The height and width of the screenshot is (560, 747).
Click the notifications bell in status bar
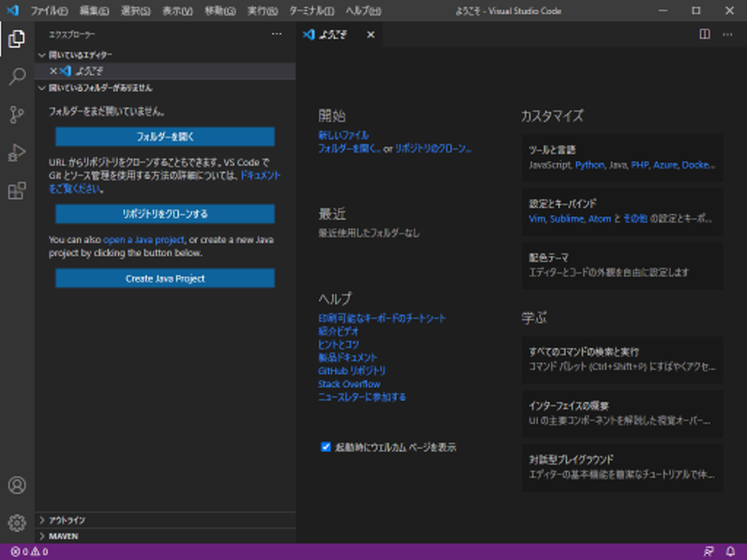tap(730, 551)
